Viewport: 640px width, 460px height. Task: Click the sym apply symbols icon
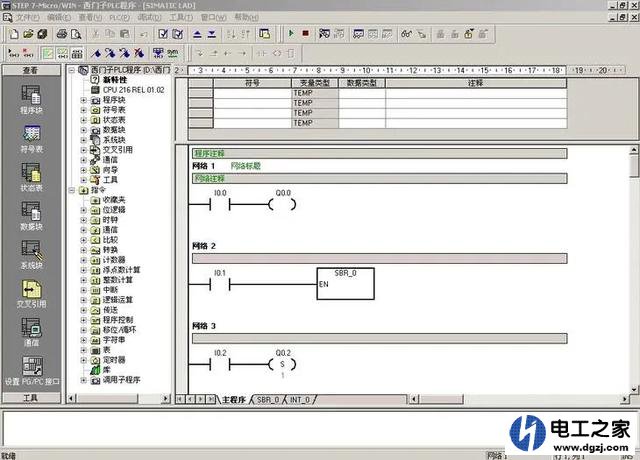(x=173, y=53)
